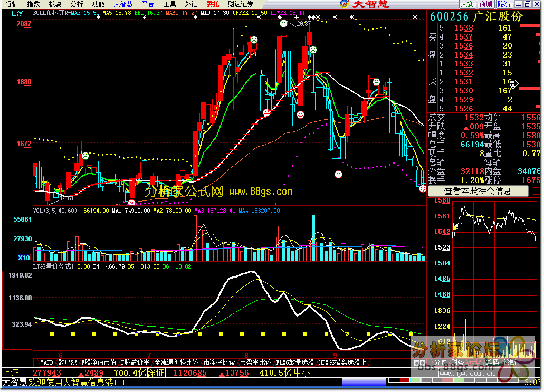Switch to the 散户线 indicator tab
This screenshot has width=544, height=392.
pyautogui.click(x=67, y=363)
